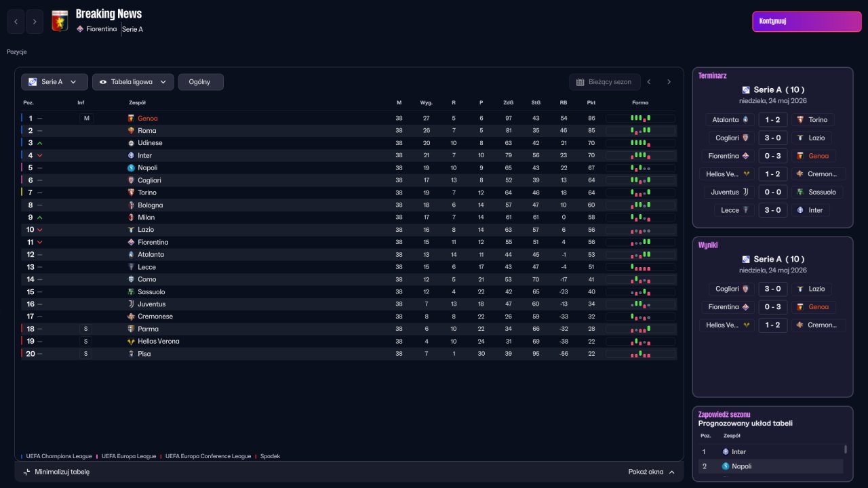Use the Zapowiedź sezonu panel scrollbar
868x488 pixels.
[845, 449]
